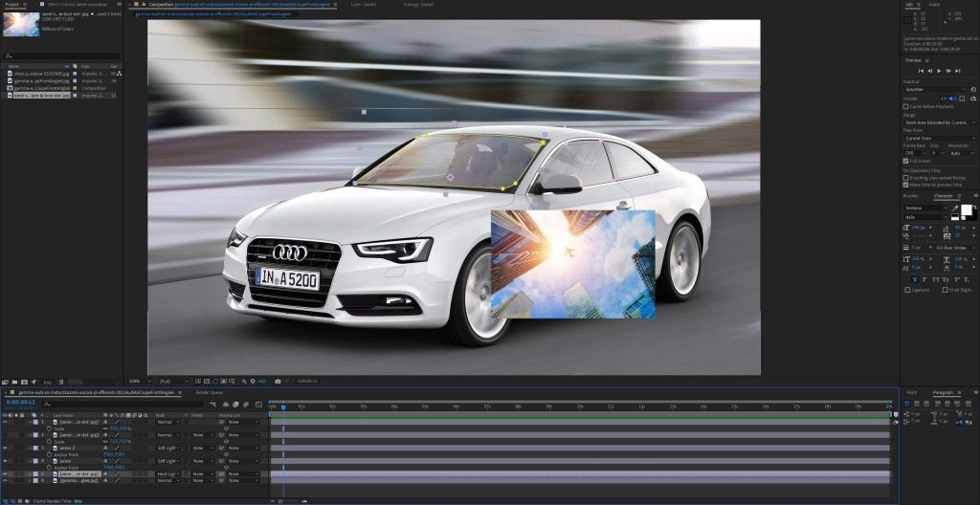The height and width of the screenshot is (505, 980).
Task: Enable Cache Before Playback checkbox
Action: 905,106
